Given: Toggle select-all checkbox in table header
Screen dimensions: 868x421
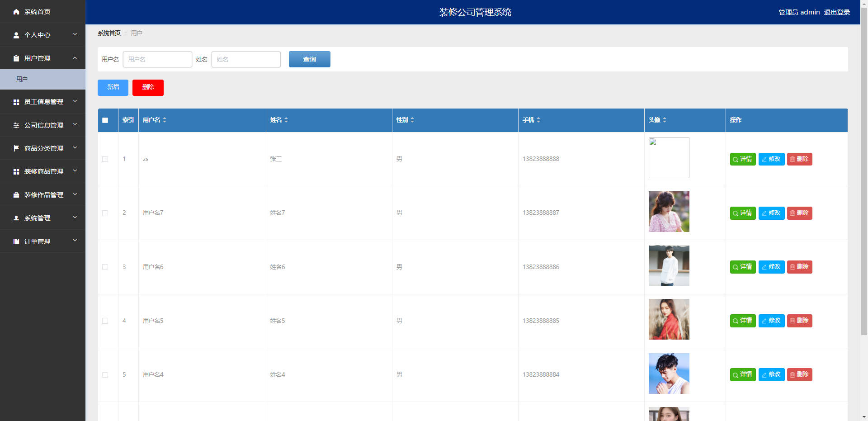Looking at the screenshot, I should [105, 120].
